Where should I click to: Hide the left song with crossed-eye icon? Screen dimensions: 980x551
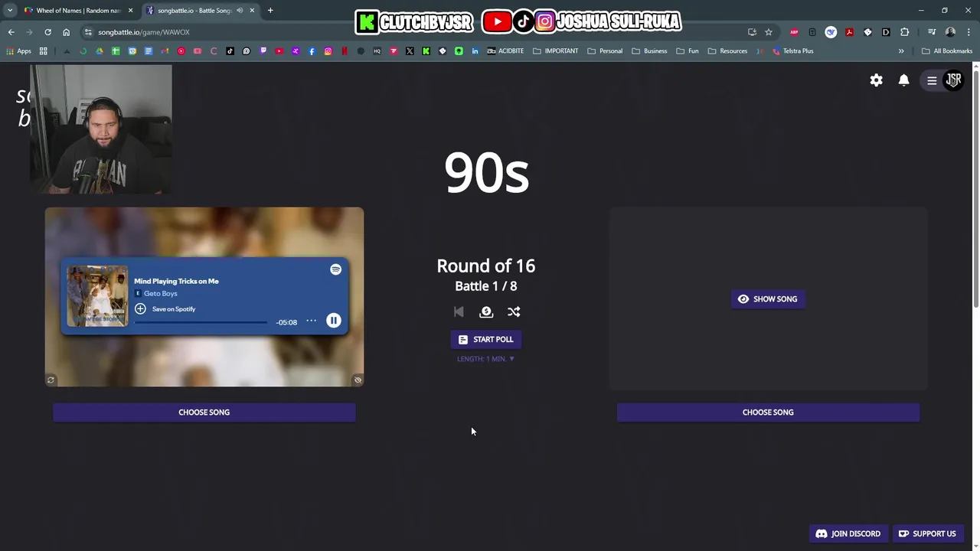[357, 380]
